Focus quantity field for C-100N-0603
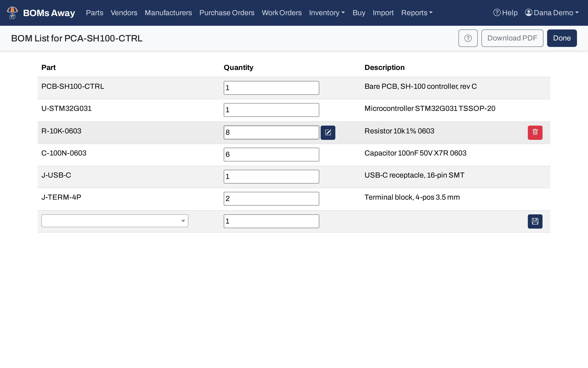Screen dimensions: 588x368 pyautogui.click(x=271, y=155)
